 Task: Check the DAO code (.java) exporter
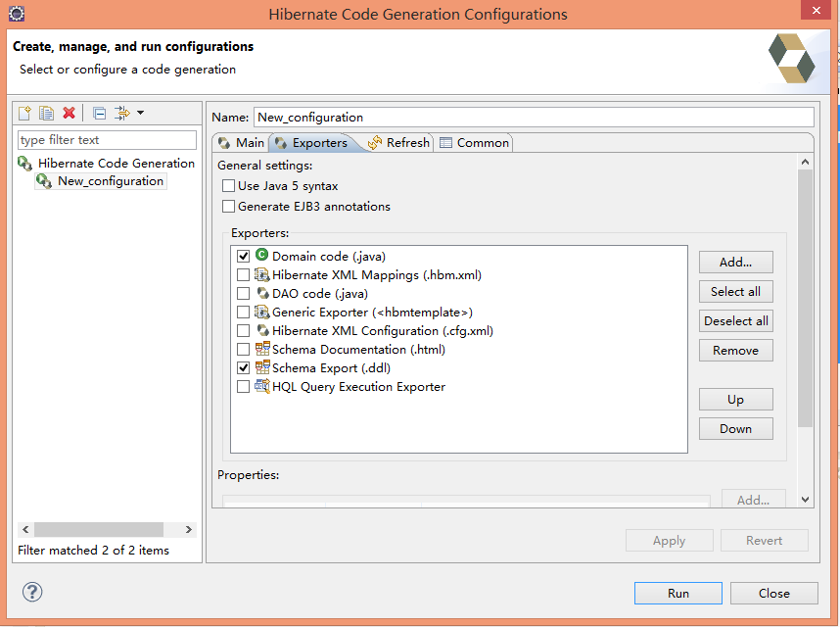[x=243, y=294]
